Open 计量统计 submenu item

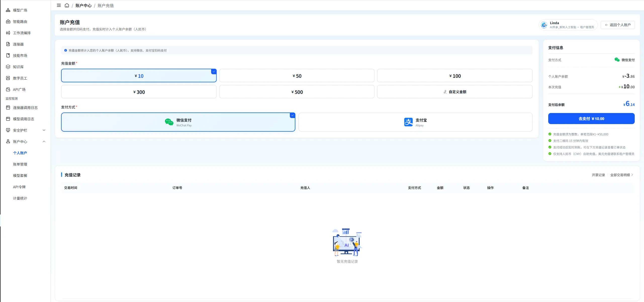[20, 198]
